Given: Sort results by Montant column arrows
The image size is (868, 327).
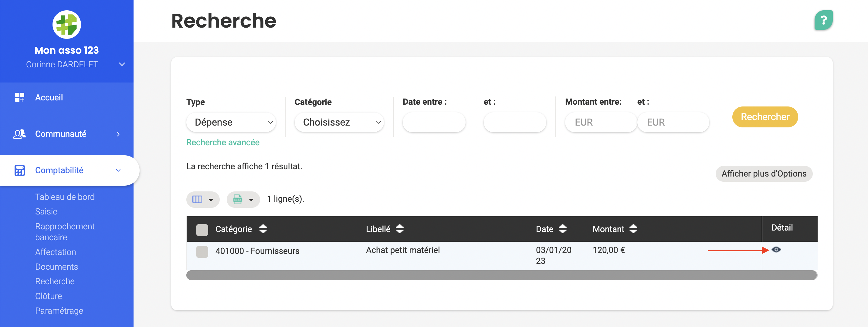Looking at the screenshot, I should tap(633, 229).
